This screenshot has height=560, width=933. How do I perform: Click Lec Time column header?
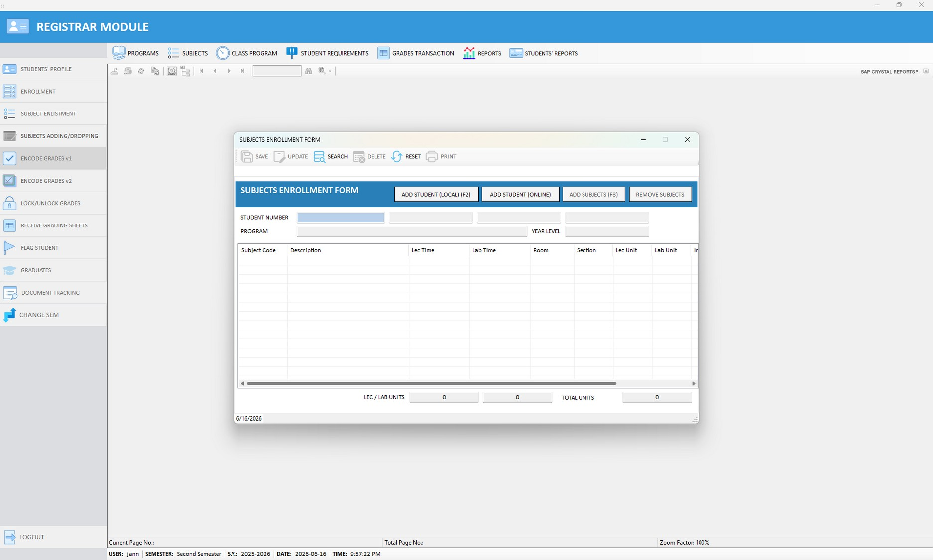coord(439,250)
